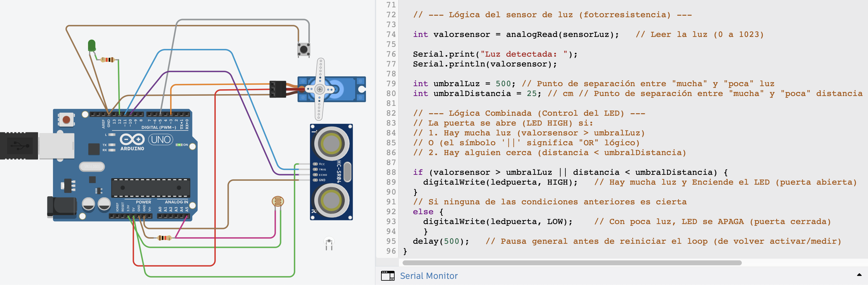Click the else keyword on line 92
This screenshot has height=285, width=868.
423,211
